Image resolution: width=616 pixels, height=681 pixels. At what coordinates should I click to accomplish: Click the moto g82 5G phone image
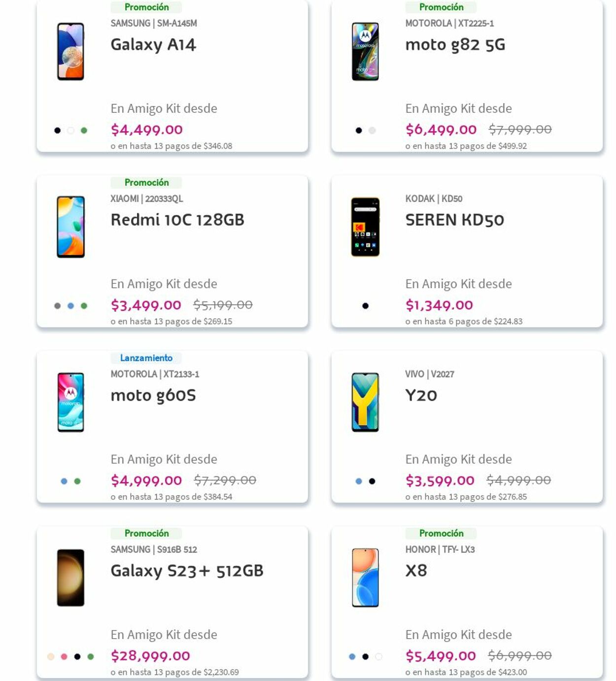pos(365,52)
